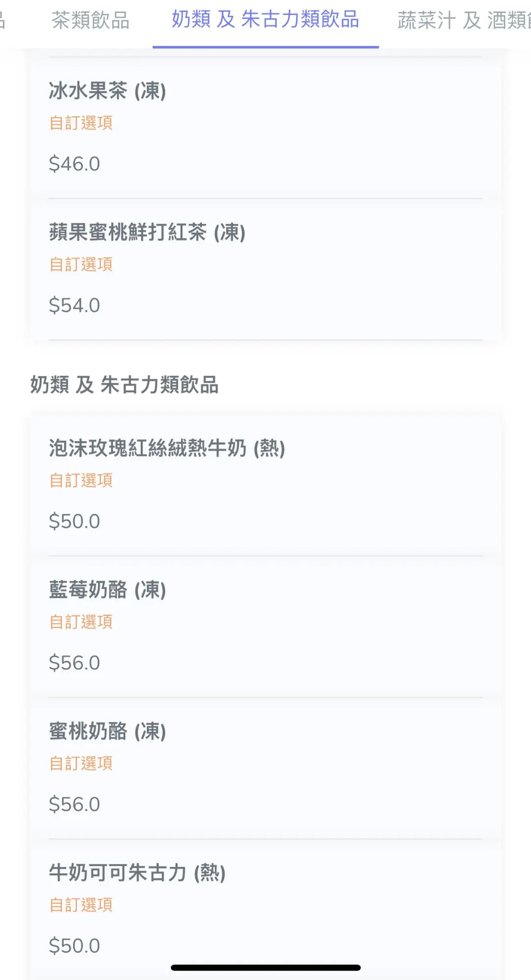Tap the price of 藍莓奶酪 (凍)

pos(75,663)
